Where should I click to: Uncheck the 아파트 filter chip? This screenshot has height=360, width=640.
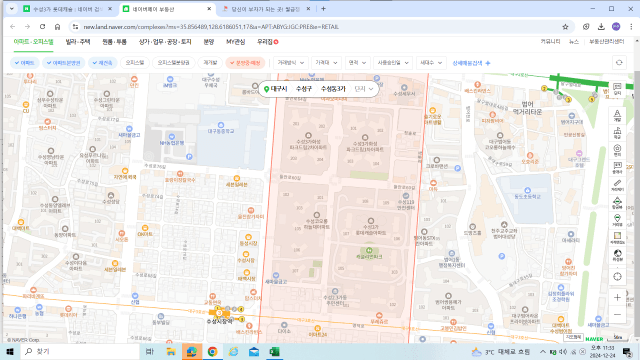tap(24, 63)
